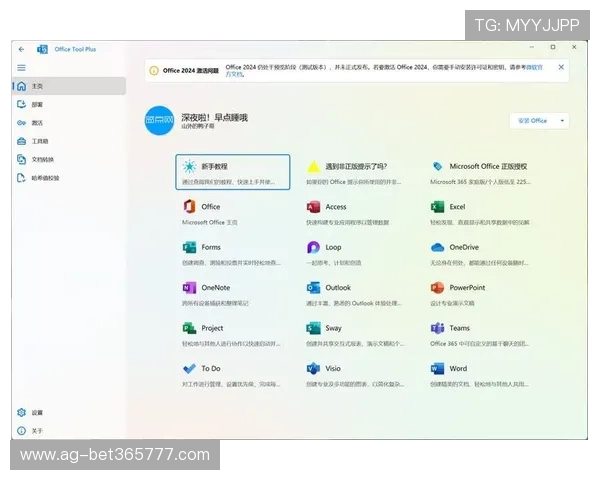The height and width of the screenshot is (480, 600).
Task: Click the Install Office button
Action: pos(533,121)
